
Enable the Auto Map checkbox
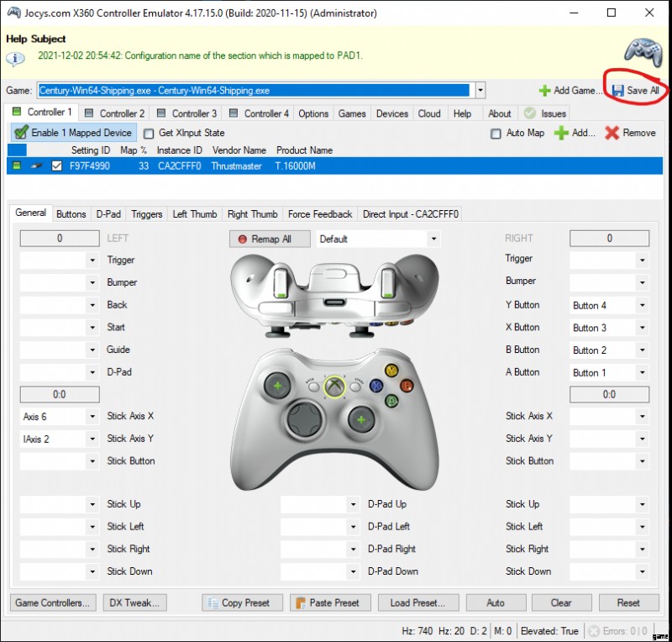[x=496, y=133]
